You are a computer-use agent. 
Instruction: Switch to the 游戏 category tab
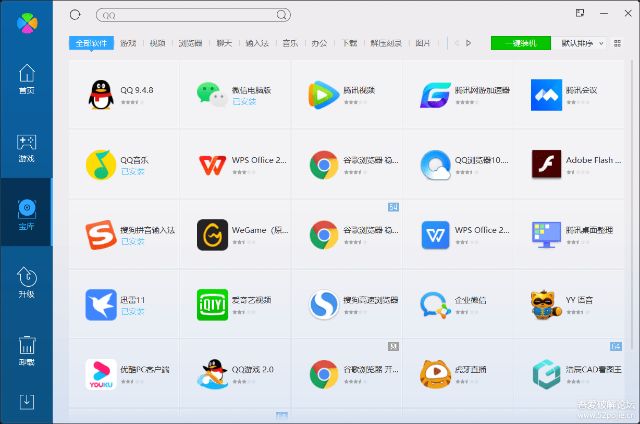(128, 43)
